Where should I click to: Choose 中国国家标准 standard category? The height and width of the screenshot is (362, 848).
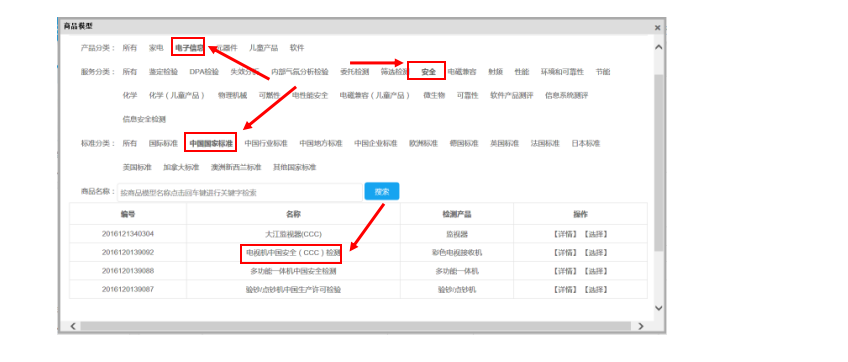click(211, 143)
